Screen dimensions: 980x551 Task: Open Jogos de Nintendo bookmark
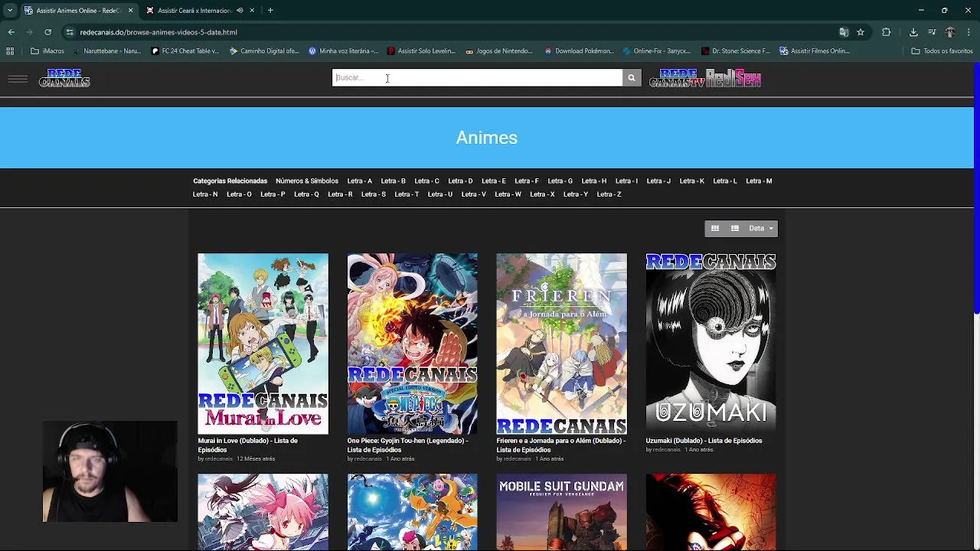(x=498, y=51)
